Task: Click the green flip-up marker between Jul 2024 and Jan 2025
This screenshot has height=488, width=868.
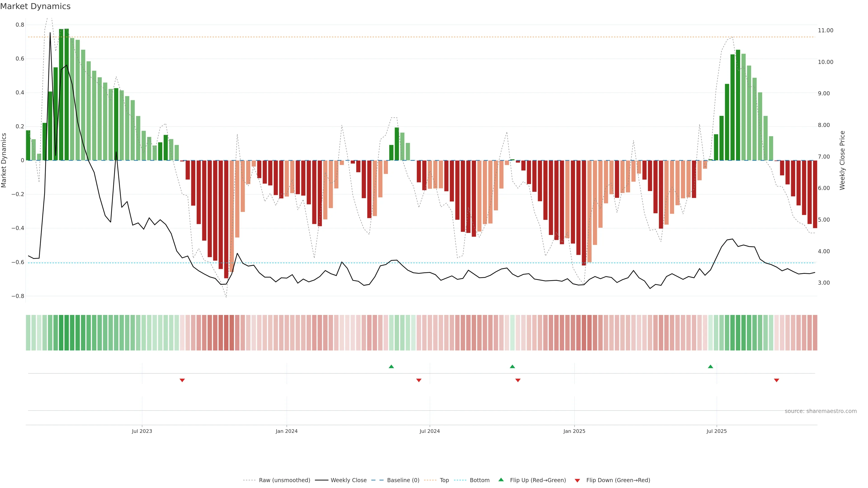Action: click(x=512, y=366)
